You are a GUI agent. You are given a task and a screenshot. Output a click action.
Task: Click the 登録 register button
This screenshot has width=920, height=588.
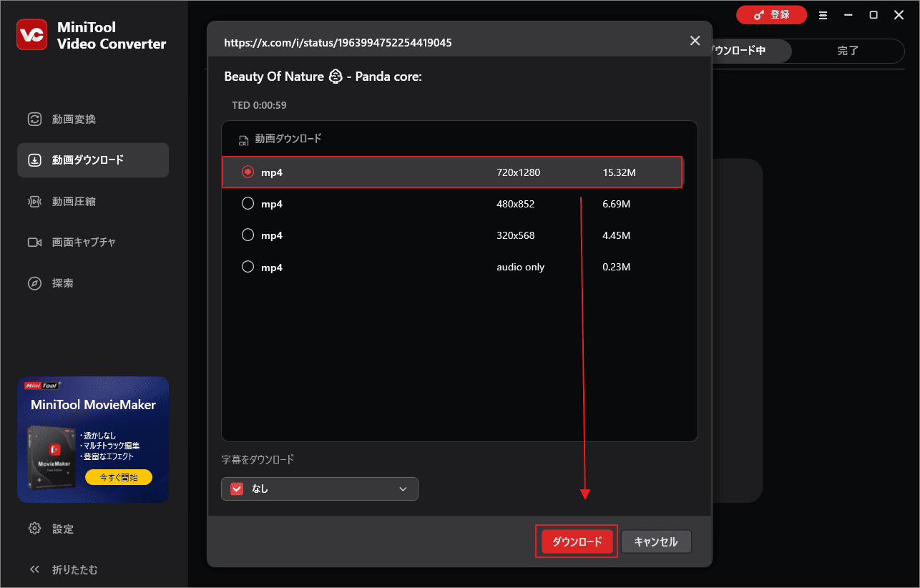point(771,15)
